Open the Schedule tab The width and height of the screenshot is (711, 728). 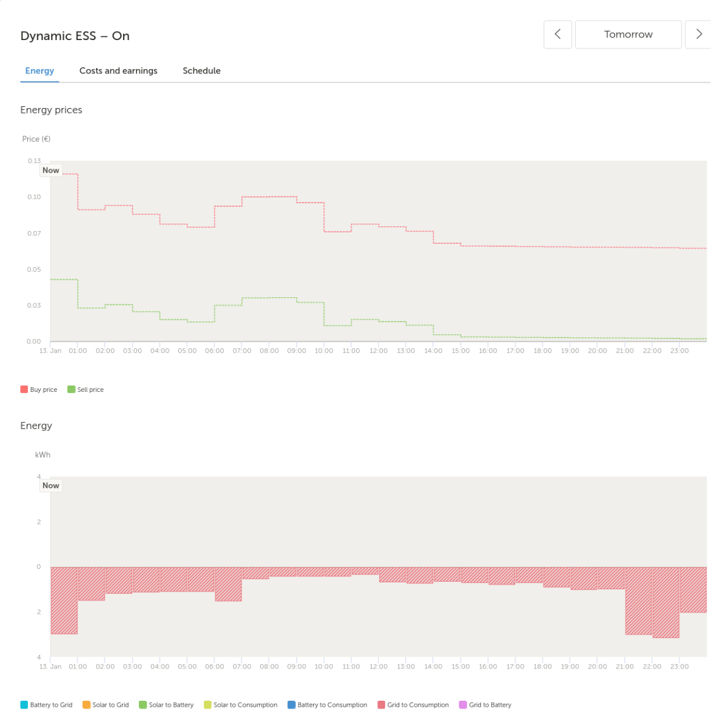(x=201, y=71)
